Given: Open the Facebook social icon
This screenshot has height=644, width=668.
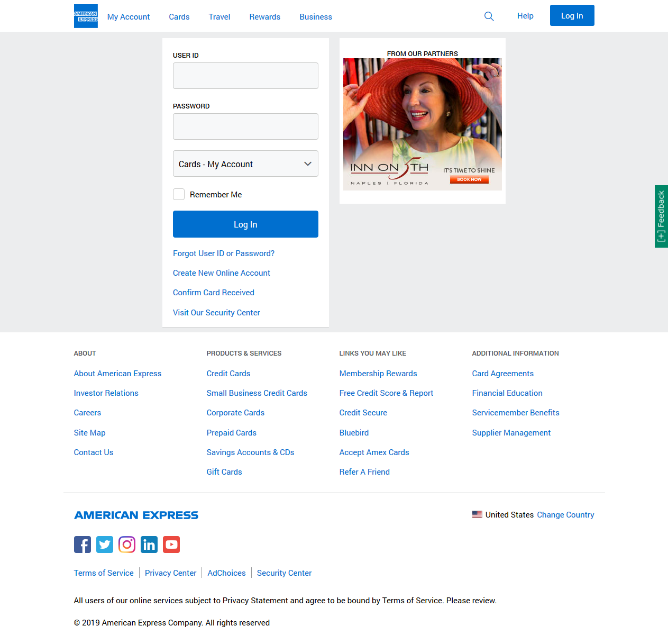Looking at the screenshot, I should [x=83, y=545].
